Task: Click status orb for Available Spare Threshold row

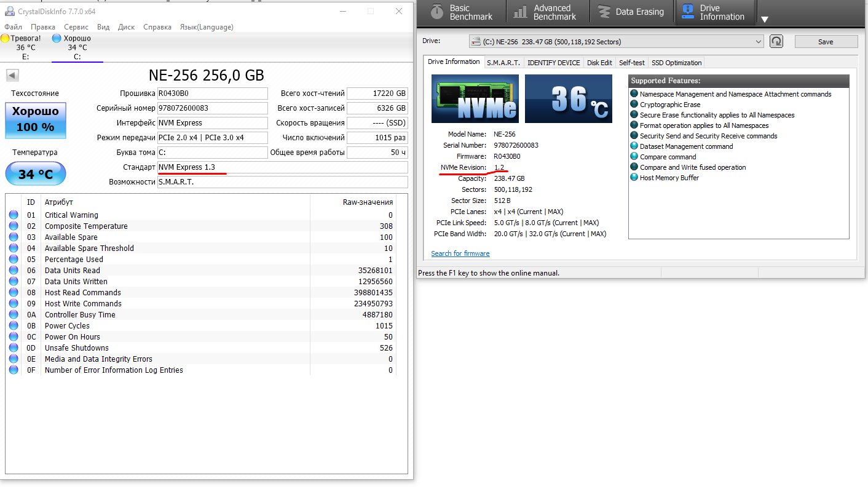Action: pos(14,248)
